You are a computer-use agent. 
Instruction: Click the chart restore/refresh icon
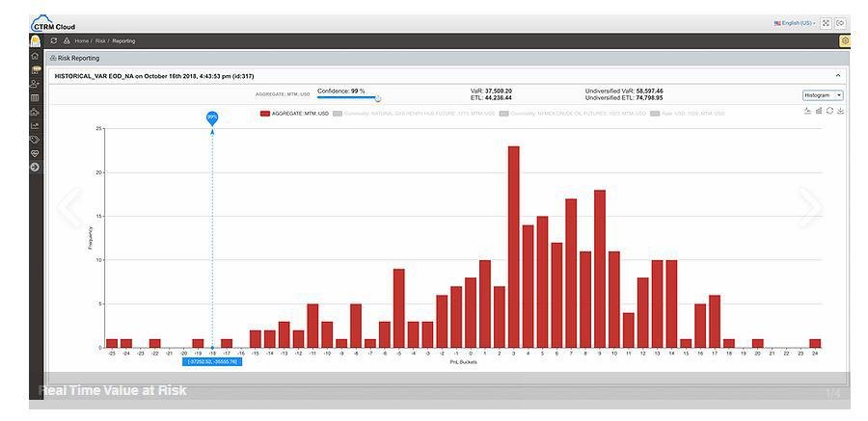pos(829,111)
